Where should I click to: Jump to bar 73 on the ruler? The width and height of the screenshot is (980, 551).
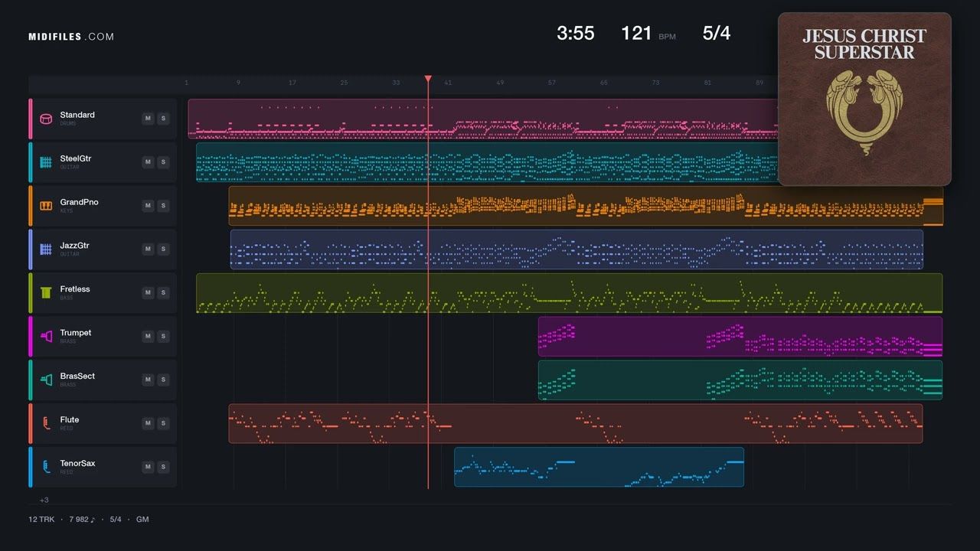click(655, 83)
